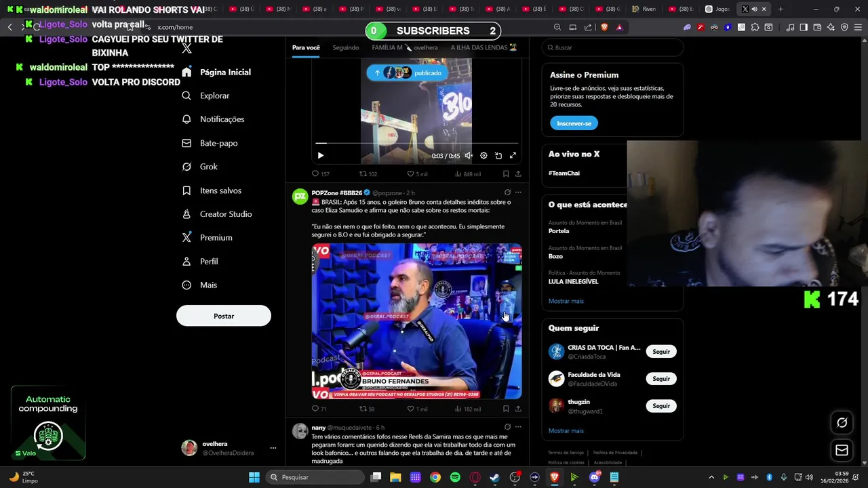Follow thugzin with the Seguir button
The height and width of the screenshot is (488, 868).
tap(661, 406)
